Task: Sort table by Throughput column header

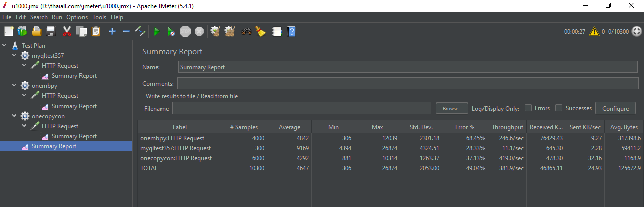Action: click(507, 127)
